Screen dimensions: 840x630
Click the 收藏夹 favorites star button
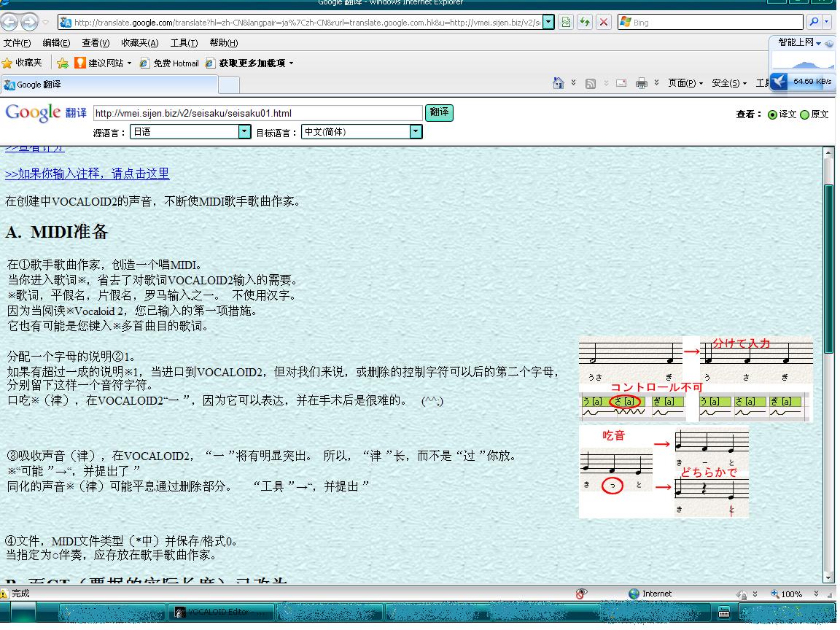(x=22, y=63)
